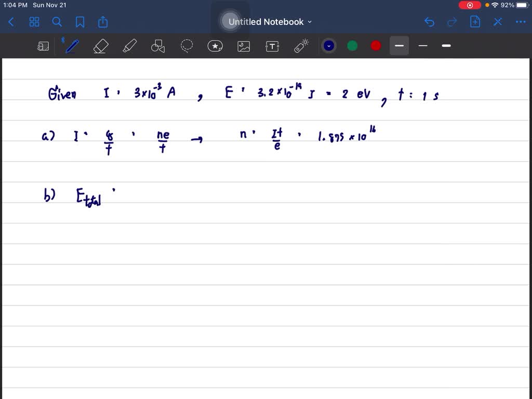Open the Elements sticker tool
This screenshot has width=532, height=399.
(x=215, y=46)
